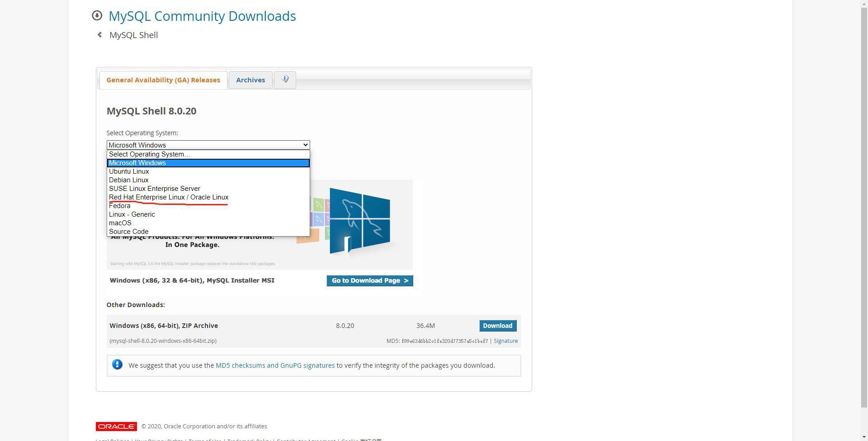Image resolution: width=868 pixels, height=441 pixels.
Task: Switch to the Archives tab
Action: (x=250, y=80)
